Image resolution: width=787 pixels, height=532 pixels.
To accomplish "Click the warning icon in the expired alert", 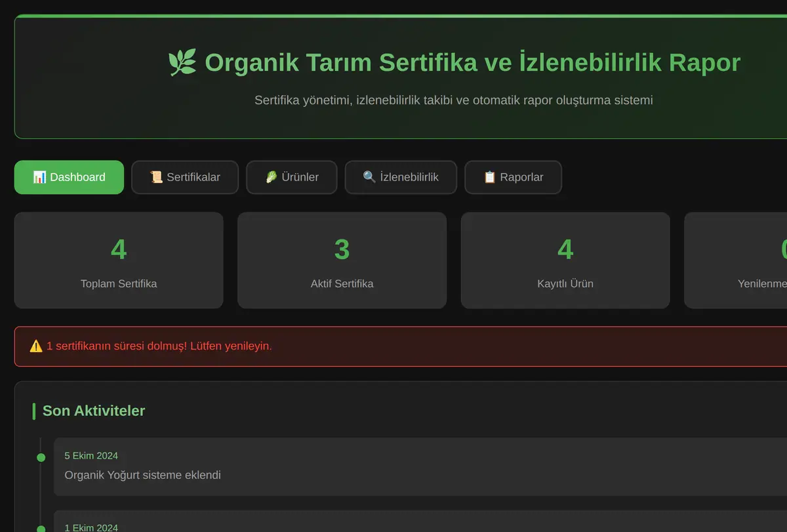I will click(36, 346).
